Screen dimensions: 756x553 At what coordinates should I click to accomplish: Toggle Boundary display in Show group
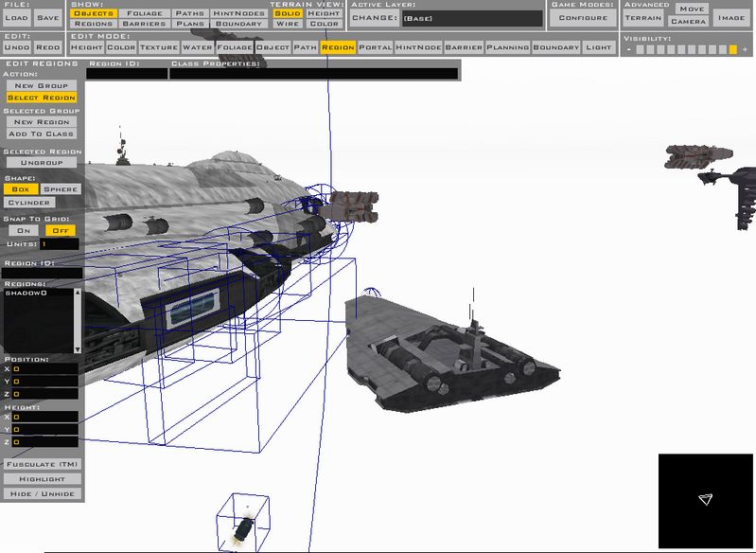point(238,24)
